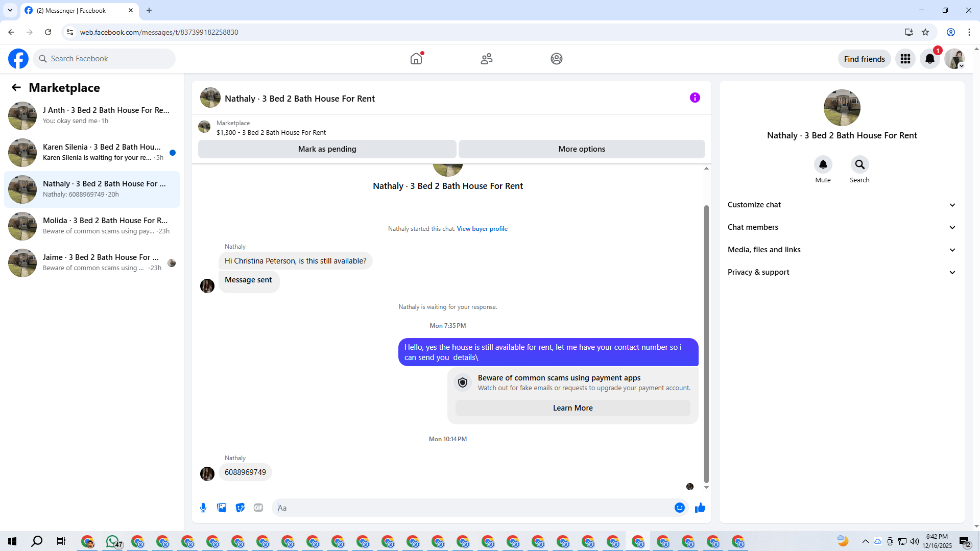
Task: Show hidden system tray icons
Action: click(865, 541)
